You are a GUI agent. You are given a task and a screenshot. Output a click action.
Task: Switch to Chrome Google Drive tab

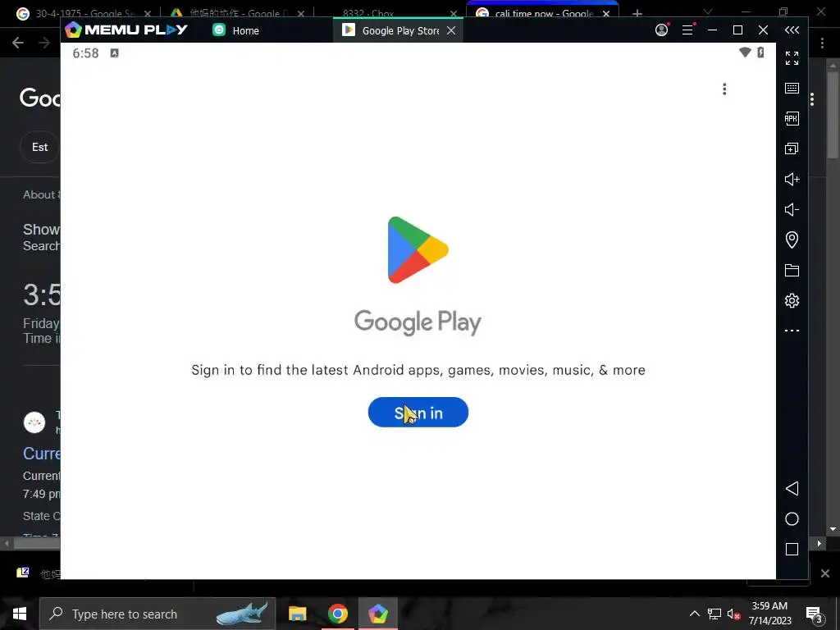(235, 13)
